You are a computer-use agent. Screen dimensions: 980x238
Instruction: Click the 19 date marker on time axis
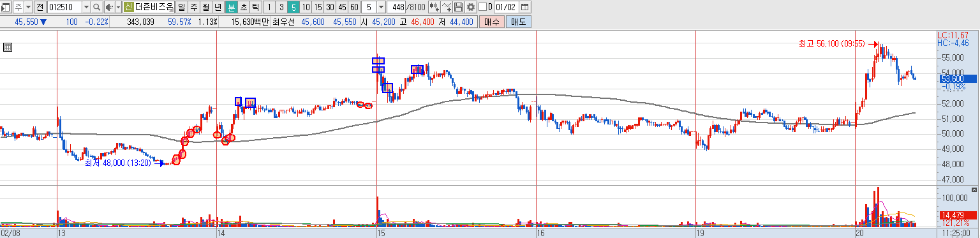pos(700,234)
